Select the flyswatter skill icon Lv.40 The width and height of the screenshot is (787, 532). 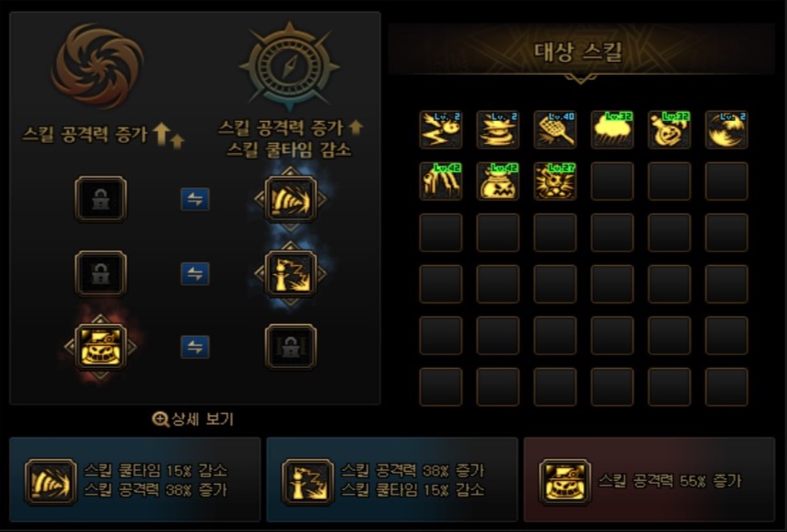point(555,130)
